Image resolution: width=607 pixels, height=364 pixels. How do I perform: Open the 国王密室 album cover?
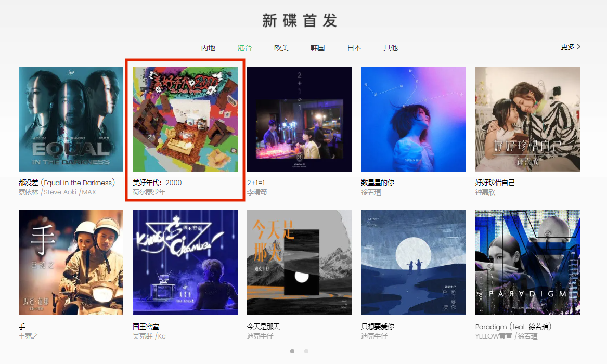[x=185, y=262]
